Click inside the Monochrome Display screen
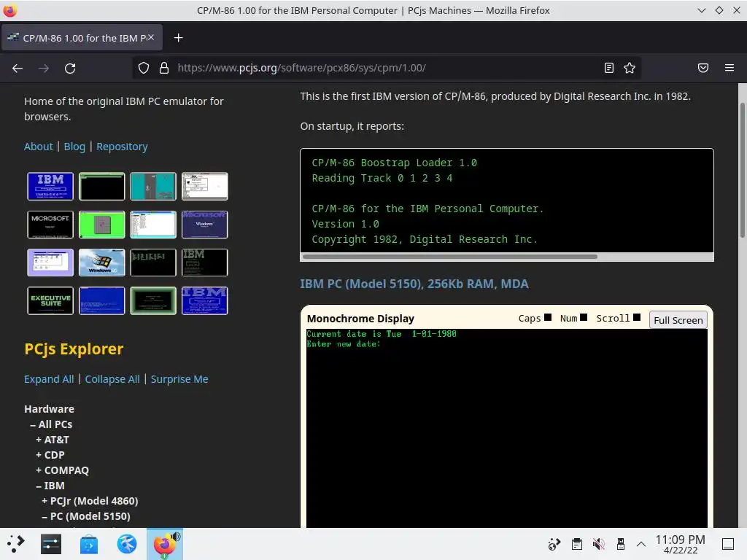Viewport: 747px width, 560px height. click(507, 428)
